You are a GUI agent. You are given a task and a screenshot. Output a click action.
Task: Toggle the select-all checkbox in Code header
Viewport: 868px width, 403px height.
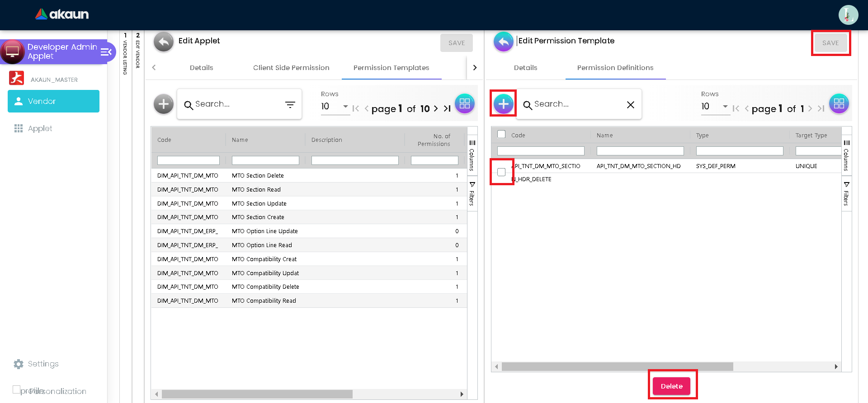501,135
